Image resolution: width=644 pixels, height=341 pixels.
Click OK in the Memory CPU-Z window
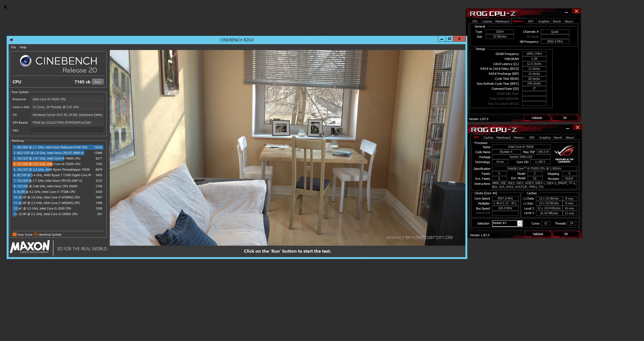point(565,118)
